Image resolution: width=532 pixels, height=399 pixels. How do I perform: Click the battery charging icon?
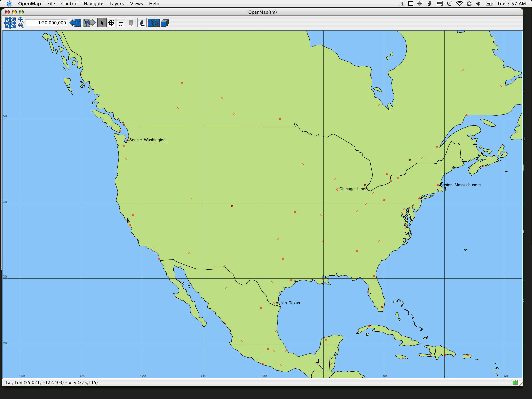[489, 4]
